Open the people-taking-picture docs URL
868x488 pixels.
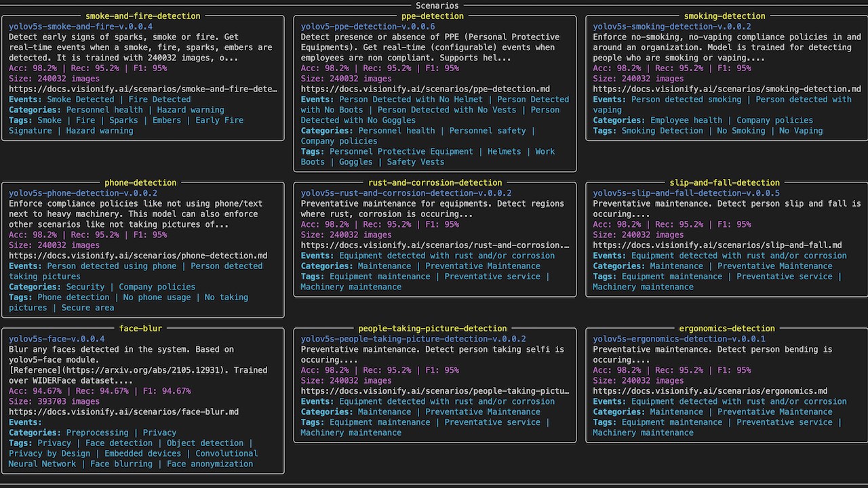click(x=435, y=391)
